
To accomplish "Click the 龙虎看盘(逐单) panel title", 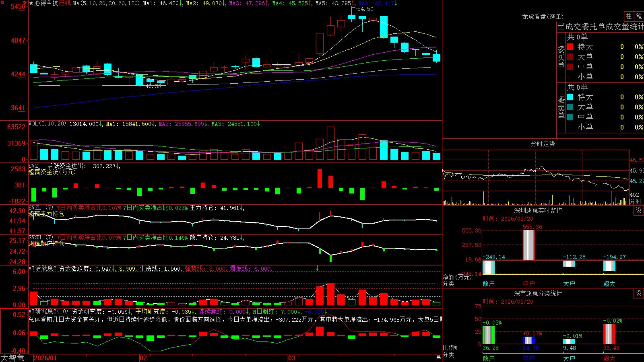I will pos(543,16).
